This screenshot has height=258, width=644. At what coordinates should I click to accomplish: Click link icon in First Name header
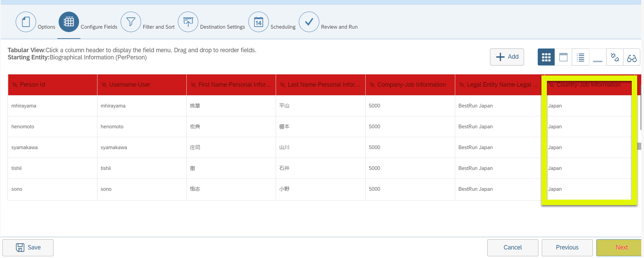[x=193, y=85]
